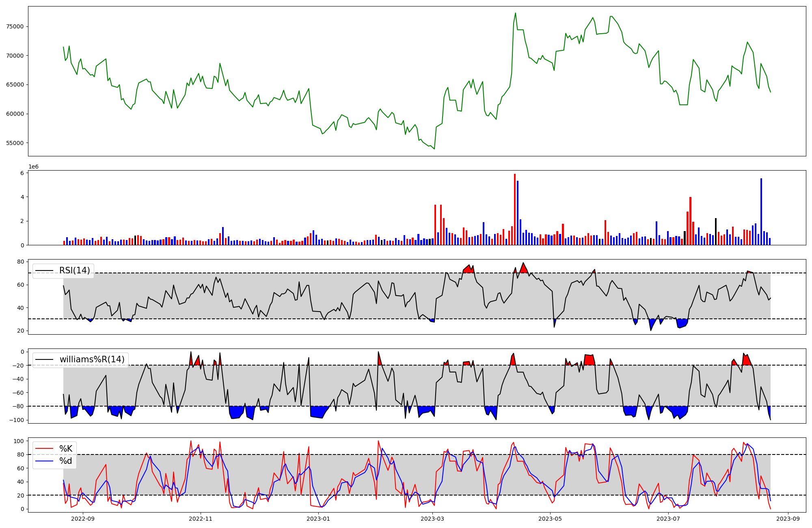Click the RSI(14) legend label
Viewport: 812px width, 528px height.
(x=75, y=270)
